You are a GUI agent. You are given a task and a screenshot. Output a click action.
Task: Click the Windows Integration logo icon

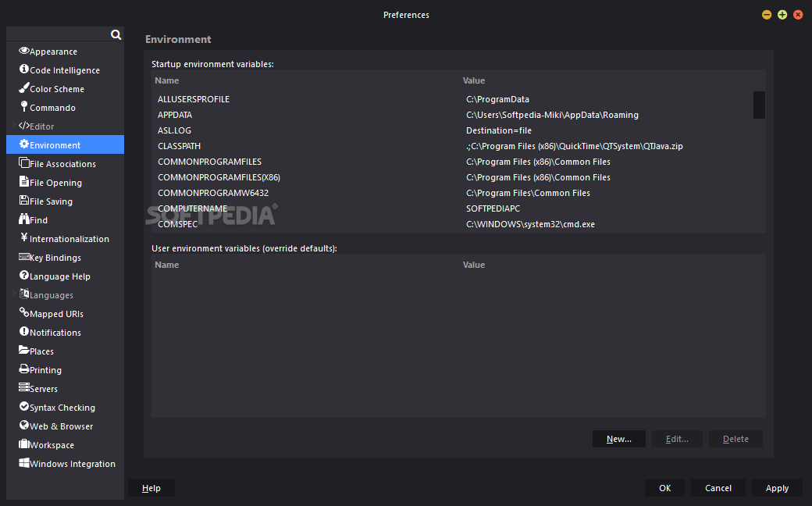pos(24,462)
